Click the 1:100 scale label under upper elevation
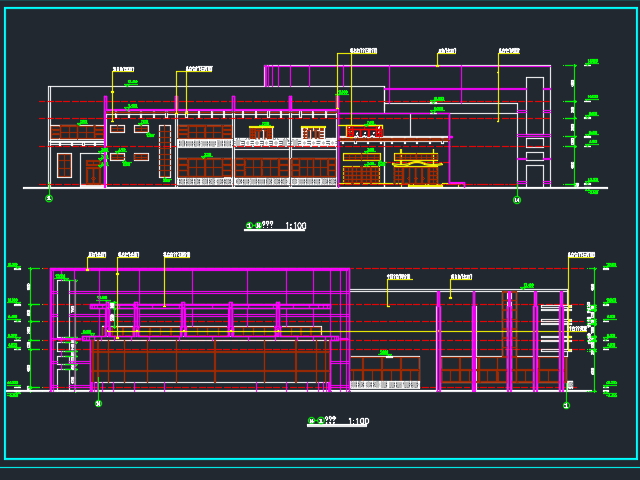This screenshot has width=640, height=480. point(296,227)
